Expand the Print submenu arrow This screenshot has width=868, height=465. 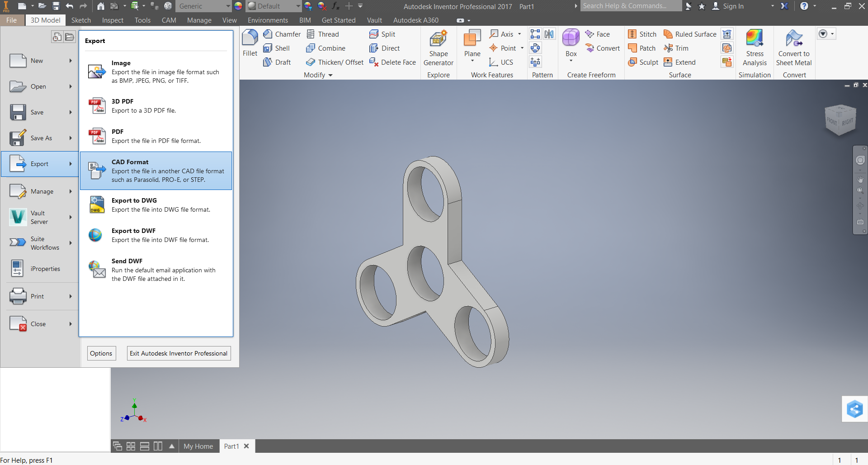click(71, 296)
